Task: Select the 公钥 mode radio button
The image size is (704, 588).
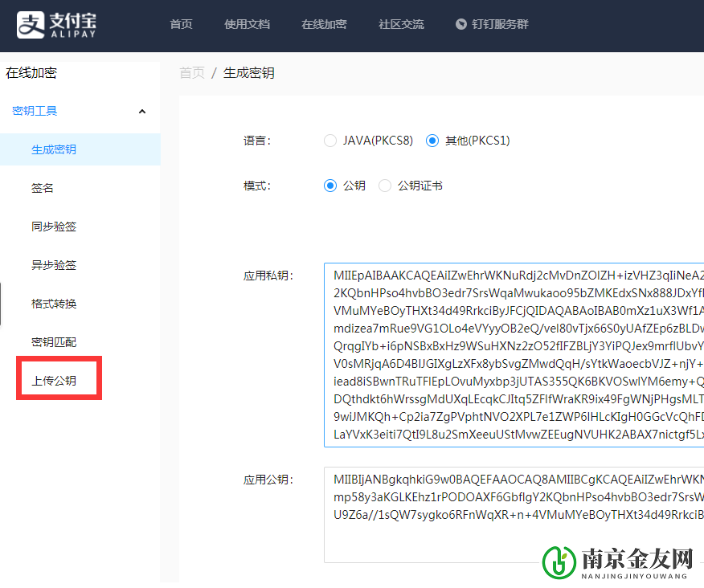Action: point(329,185)
